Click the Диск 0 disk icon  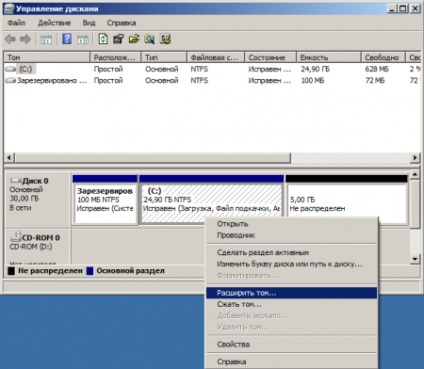(x=16, y=181)
